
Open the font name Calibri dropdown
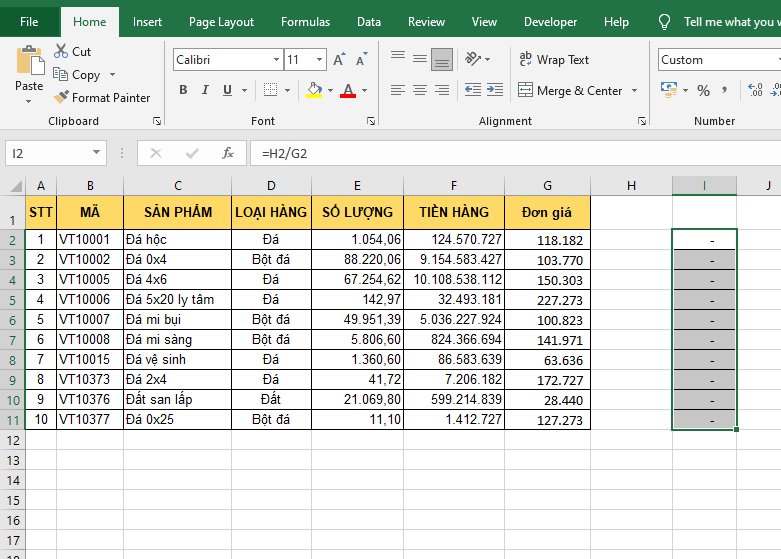pyautogui.click(x=276, y=60)
